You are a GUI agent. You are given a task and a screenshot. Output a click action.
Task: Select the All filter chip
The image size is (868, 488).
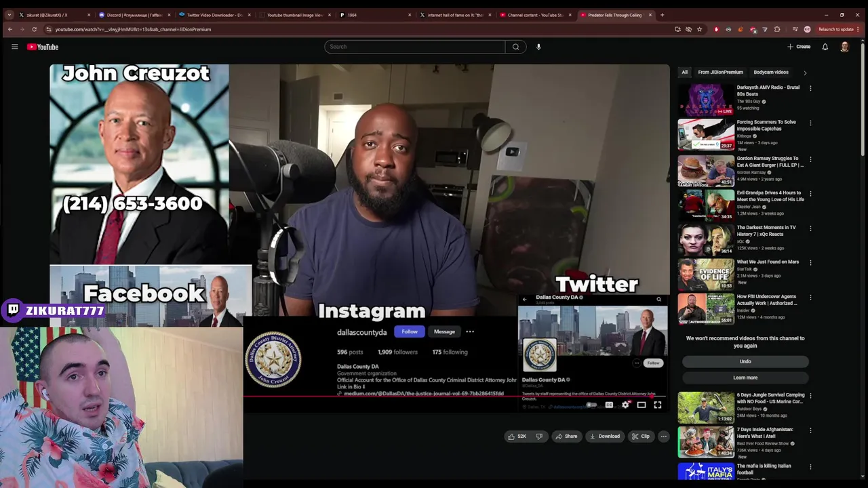point(685,72)
